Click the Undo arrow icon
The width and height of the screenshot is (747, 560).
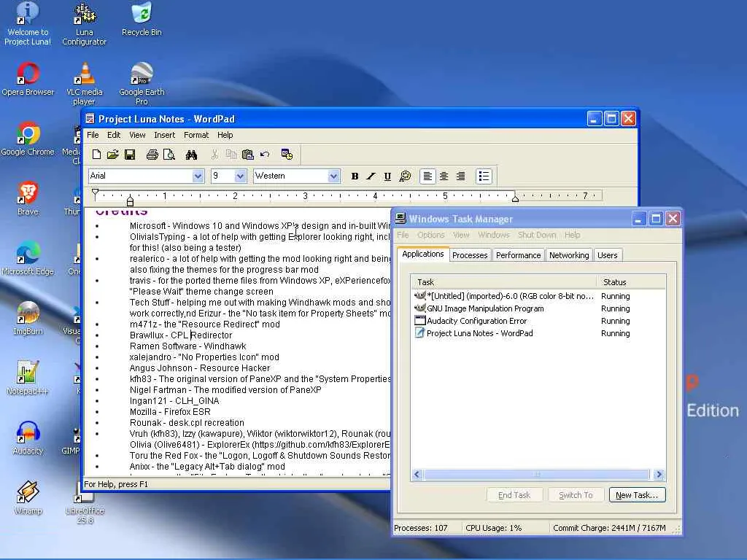265,155
